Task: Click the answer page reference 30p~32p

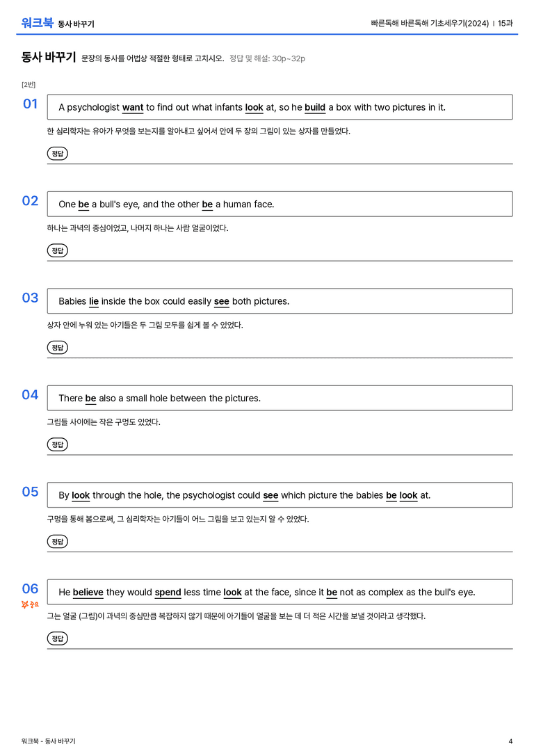Action: [x=288, y=59]
